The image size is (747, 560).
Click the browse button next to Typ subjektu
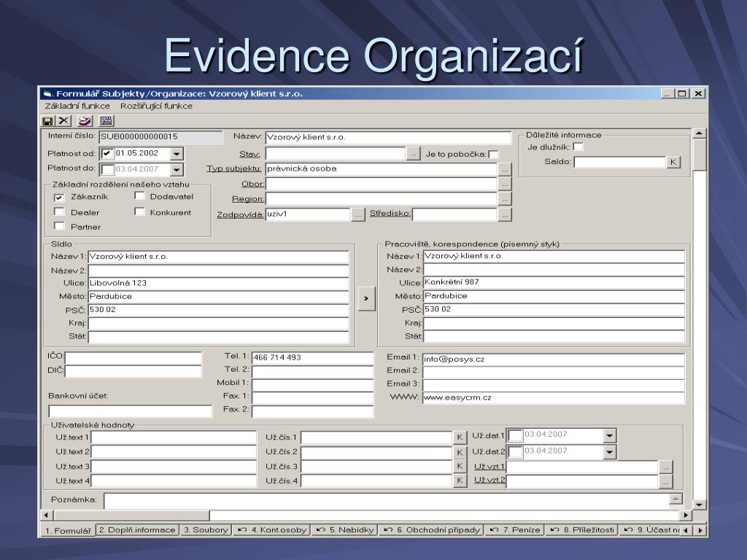(505, 169)
